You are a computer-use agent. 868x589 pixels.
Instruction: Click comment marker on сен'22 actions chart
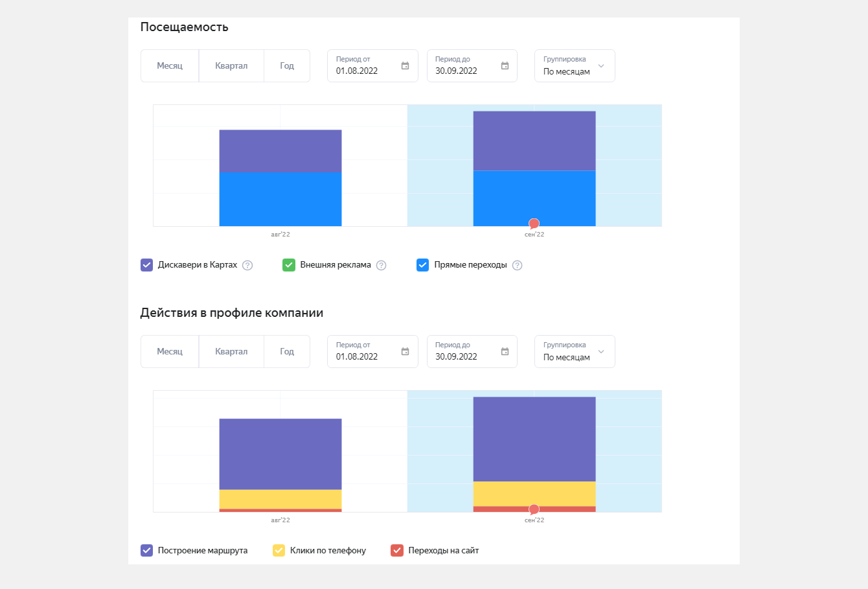(534, 509)
